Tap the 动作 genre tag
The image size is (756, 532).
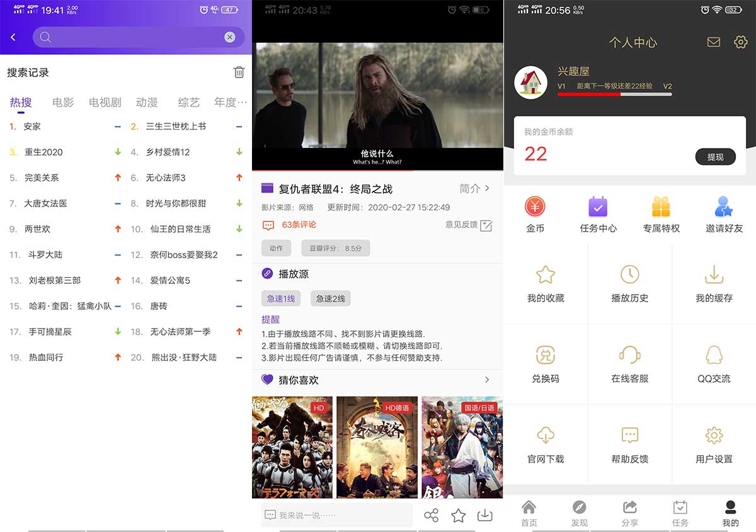(x=276, y=248)
